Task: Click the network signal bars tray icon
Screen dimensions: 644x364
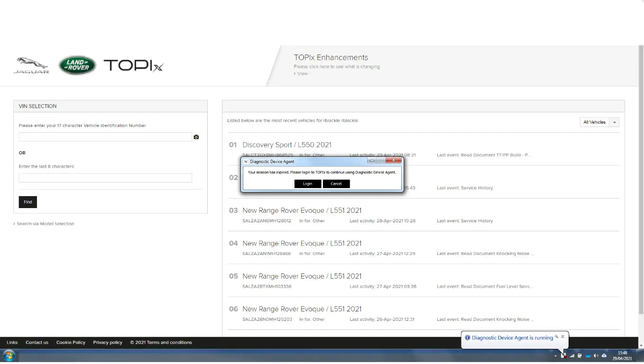Action: click(x=572, y=356)
